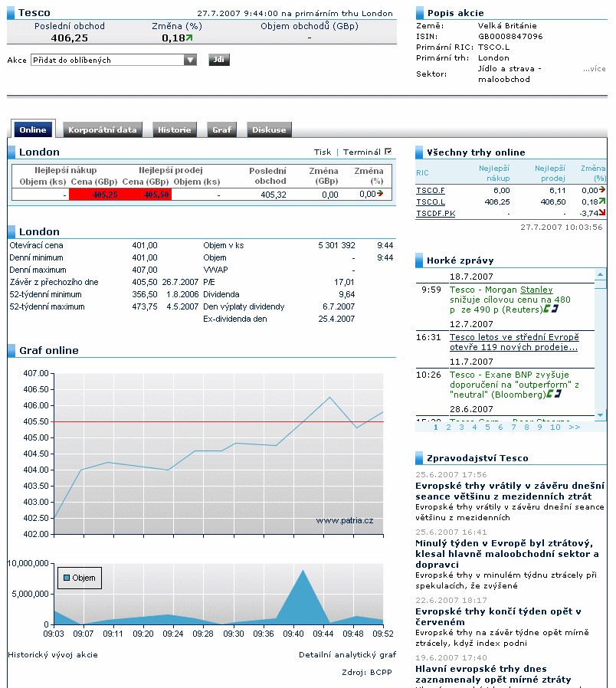The height and width of the screenshot is (688, 616).
Task: Click green arrow next to header Změna 0,18
Action: [189, 38]
